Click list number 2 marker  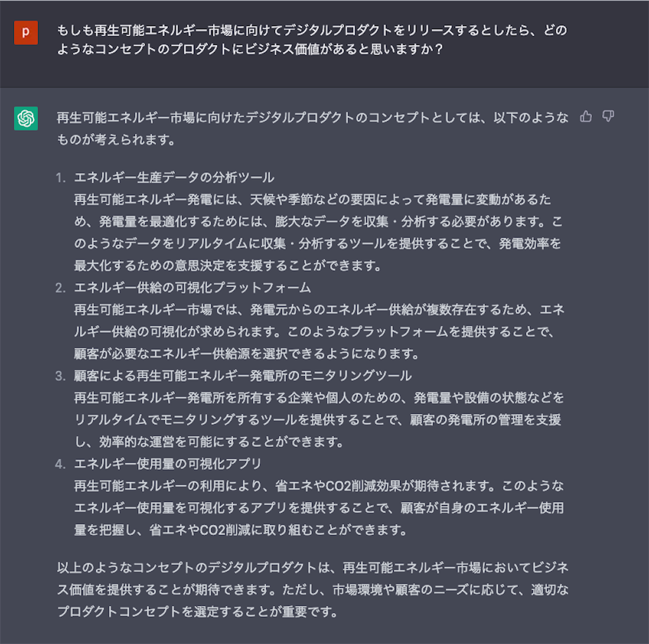60,288
